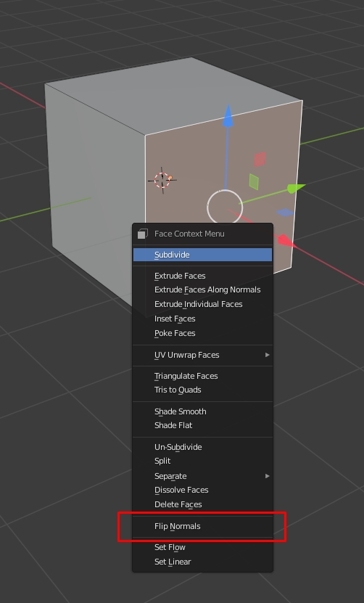364x603 pixels.
Task: Choose Extrude Faces
Action: (202, 276)
